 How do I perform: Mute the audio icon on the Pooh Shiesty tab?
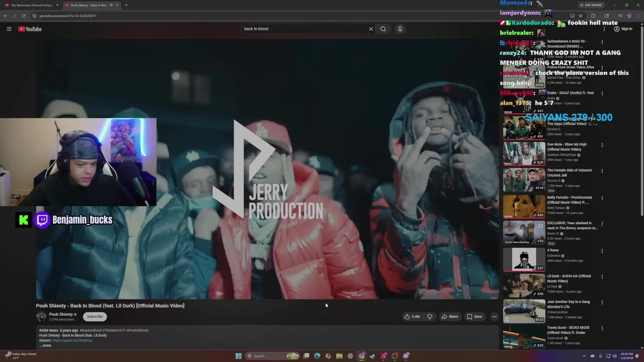(111, 5)
